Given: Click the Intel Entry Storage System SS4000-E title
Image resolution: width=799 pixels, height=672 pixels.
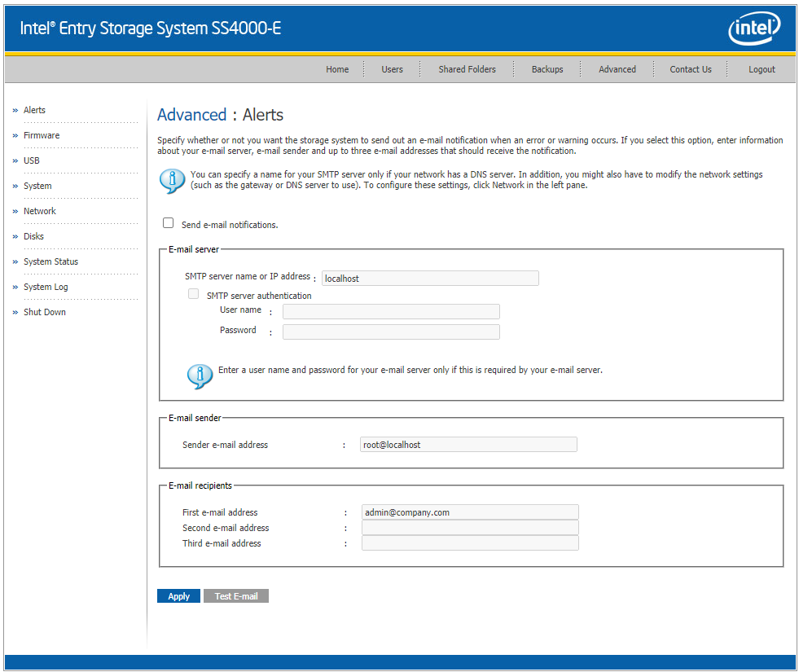Looking at the screenshot, I should [x=151, y=28].
